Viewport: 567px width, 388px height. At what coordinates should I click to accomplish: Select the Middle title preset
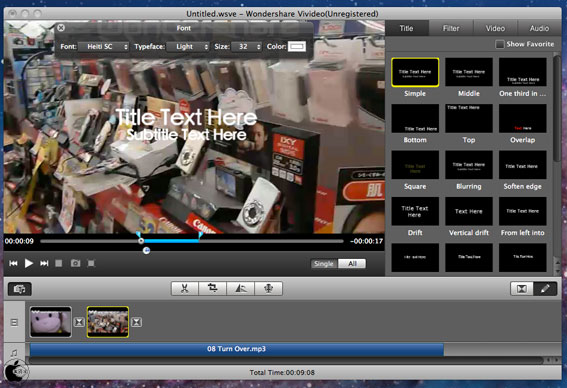[469, 72]
